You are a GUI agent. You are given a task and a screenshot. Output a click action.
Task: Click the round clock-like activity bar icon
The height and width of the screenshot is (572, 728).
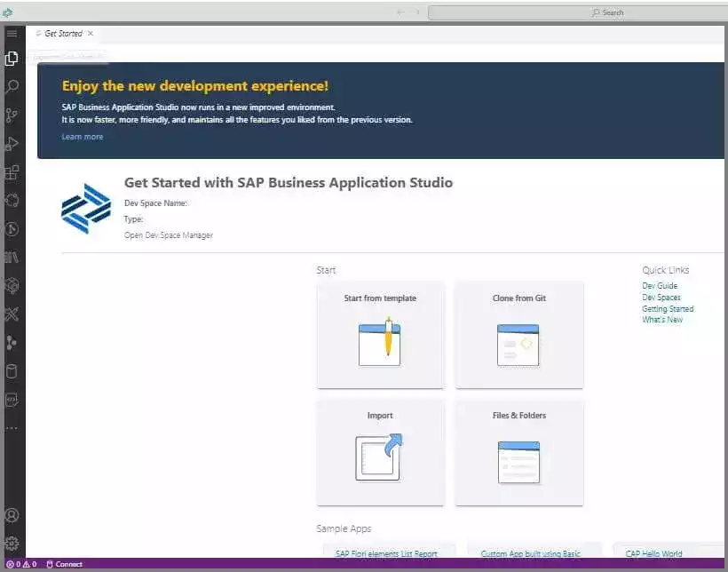[x=12, y=229]
